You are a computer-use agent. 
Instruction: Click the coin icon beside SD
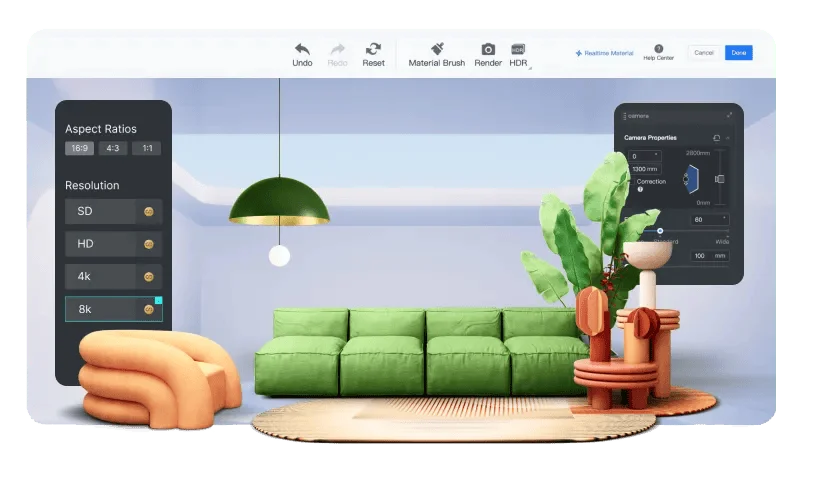[148, 212]
